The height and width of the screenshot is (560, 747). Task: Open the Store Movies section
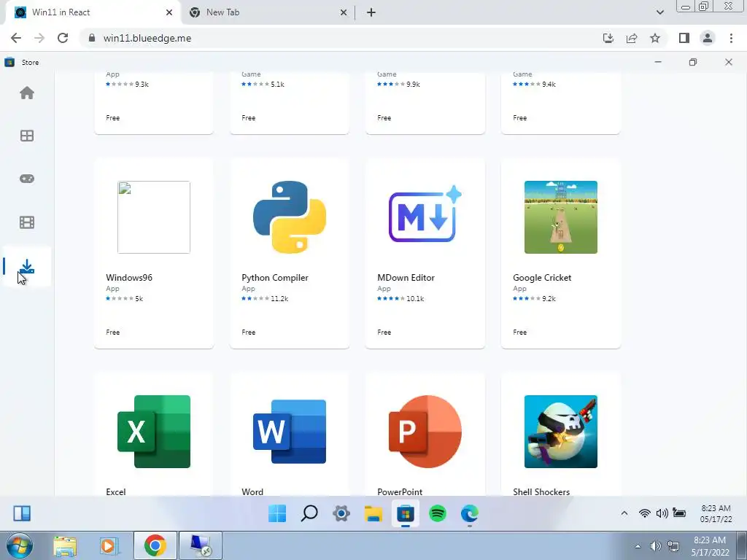tap(27, 222)
